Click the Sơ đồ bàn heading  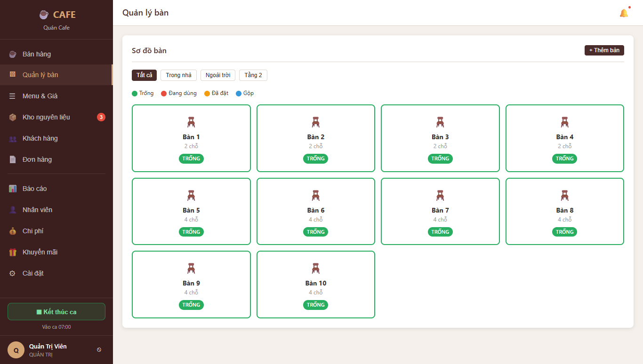[x=149, y=51]
